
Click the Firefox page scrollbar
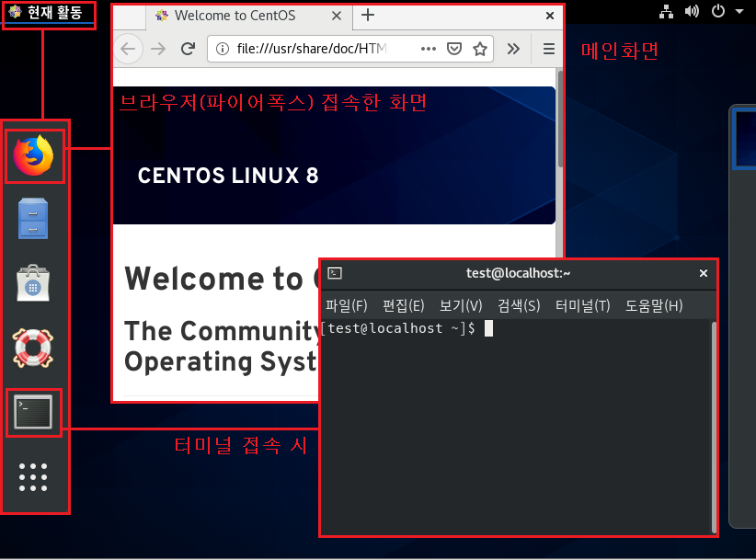coord(560,120)
